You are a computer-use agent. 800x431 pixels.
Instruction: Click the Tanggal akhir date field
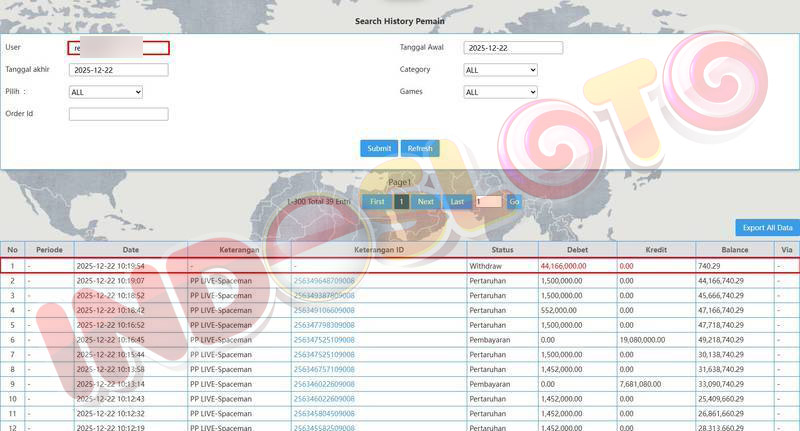tap(118, 70)
